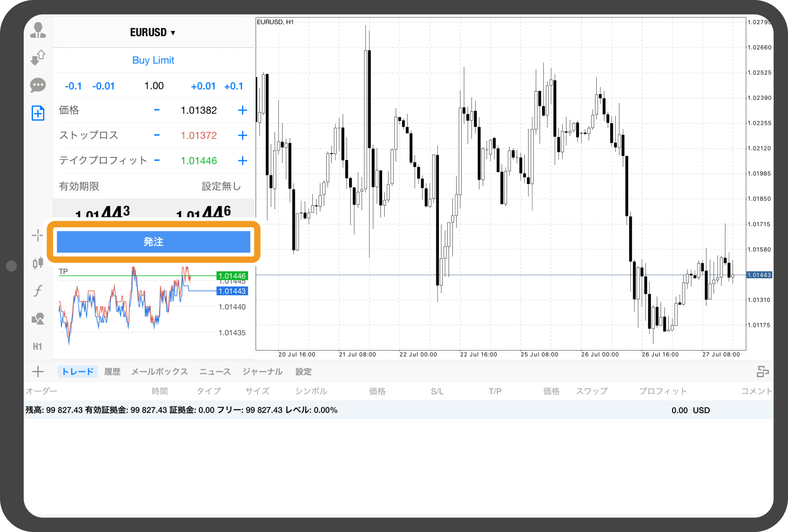The image size is (788, 532).
Task: Select the balance summary row
Action: click(x=399, y=410)
